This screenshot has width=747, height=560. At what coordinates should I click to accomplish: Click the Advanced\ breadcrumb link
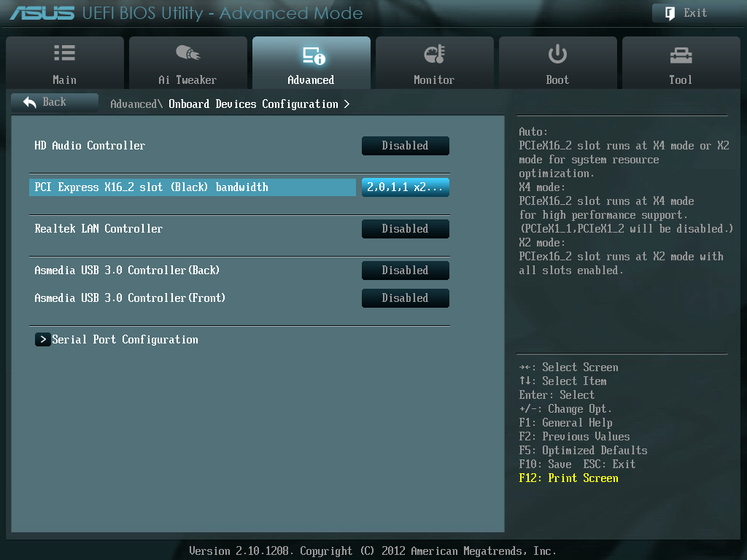(136, 104)
